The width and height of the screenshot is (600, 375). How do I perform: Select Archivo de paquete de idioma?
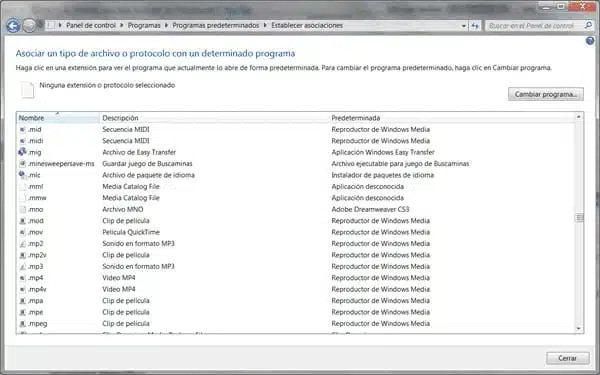pyautogui.click(x=148, y=175)
